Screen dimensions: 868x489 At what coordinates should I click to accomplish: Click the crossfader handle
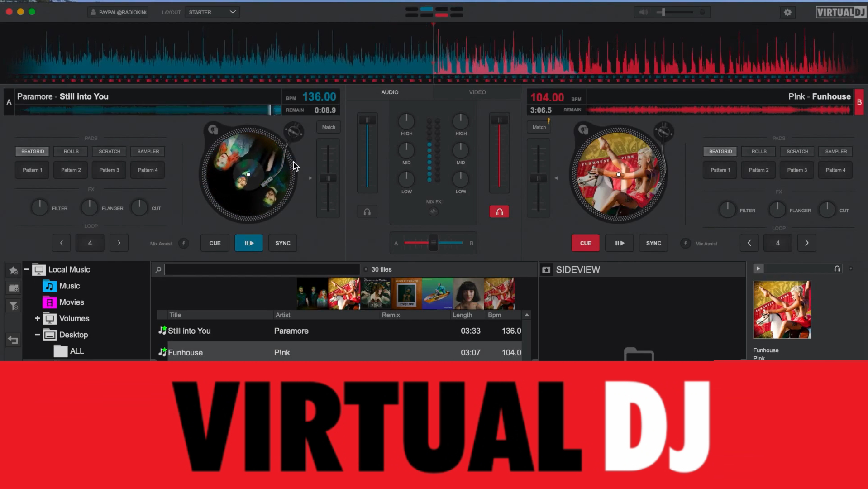pos(434,243)
